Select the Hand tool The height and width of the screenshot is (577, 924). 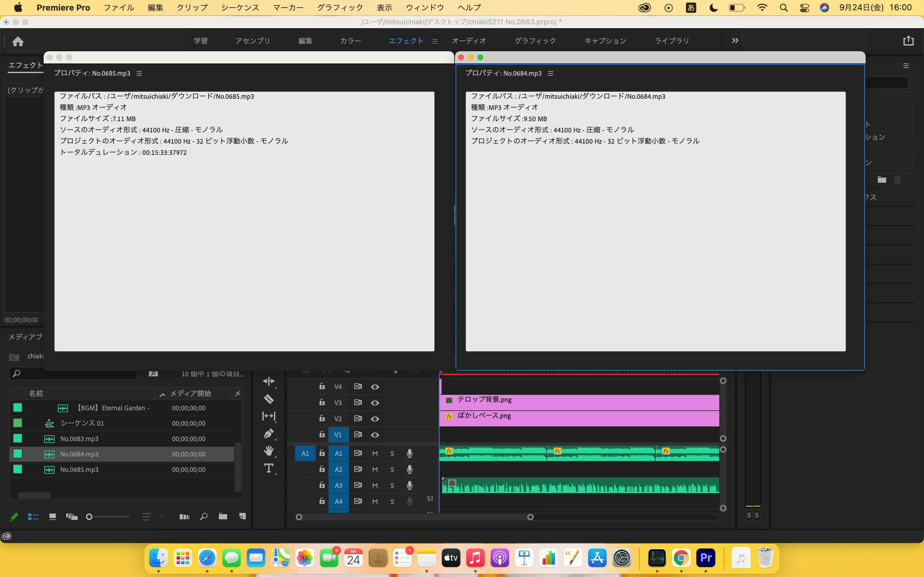[x=269, y=451]
